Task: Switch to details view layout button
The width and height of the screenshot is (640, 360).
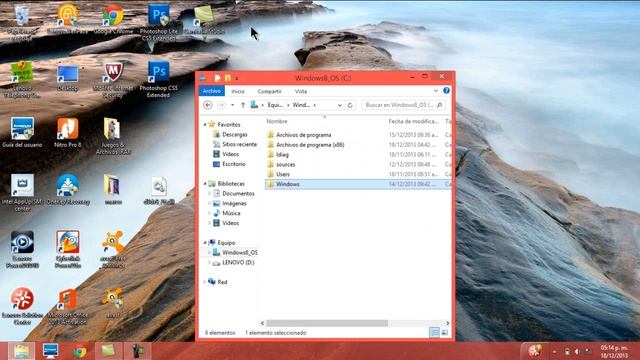Action: point(435,333)
